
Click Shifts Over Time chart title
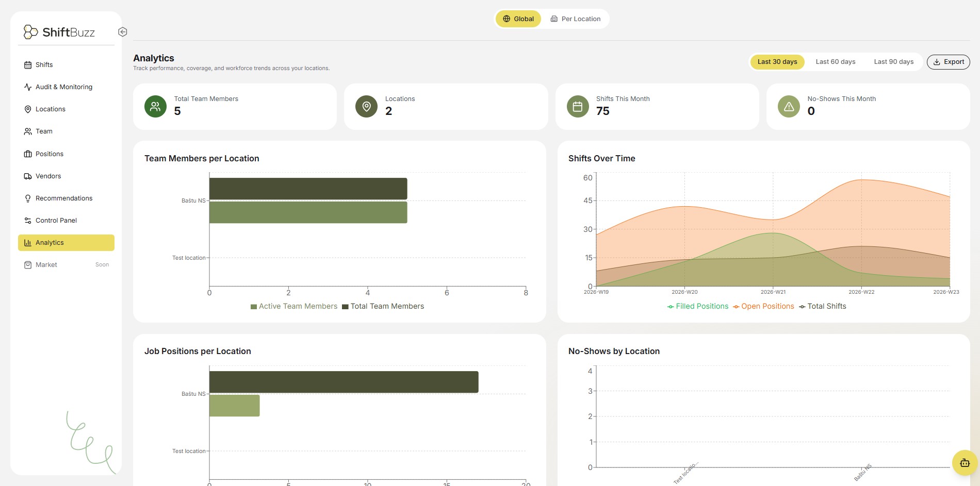[x=602, y=159]
